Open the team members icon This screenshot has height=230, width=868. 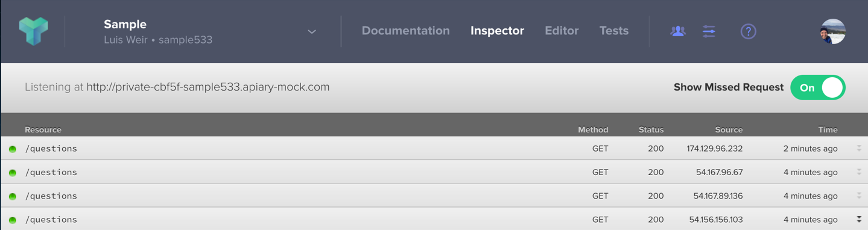pyautogui.click(x=678, y=31)
